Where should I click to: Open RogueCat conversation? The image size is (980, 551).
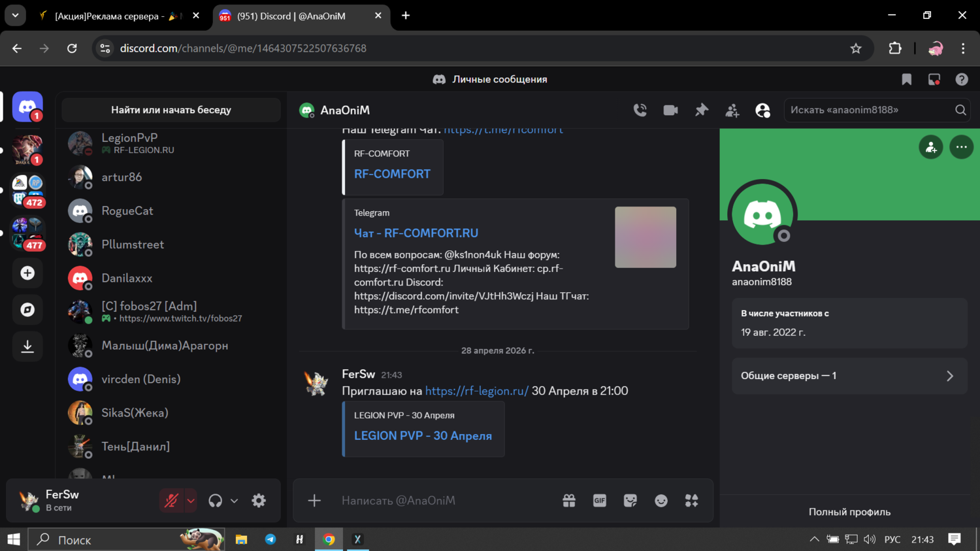click(x=171, y=210)
